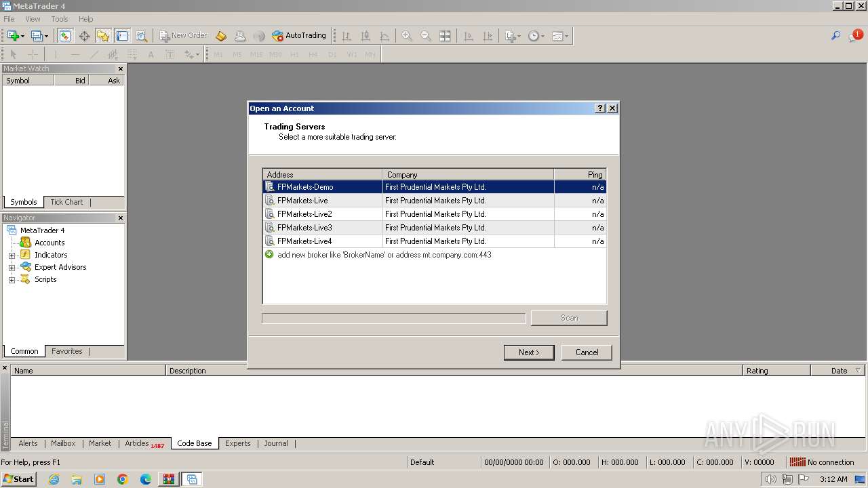The image size is (868, 488).
Task: Open the Market tab in Terminal
Action: pyautogui.click(x=100, y=443)
